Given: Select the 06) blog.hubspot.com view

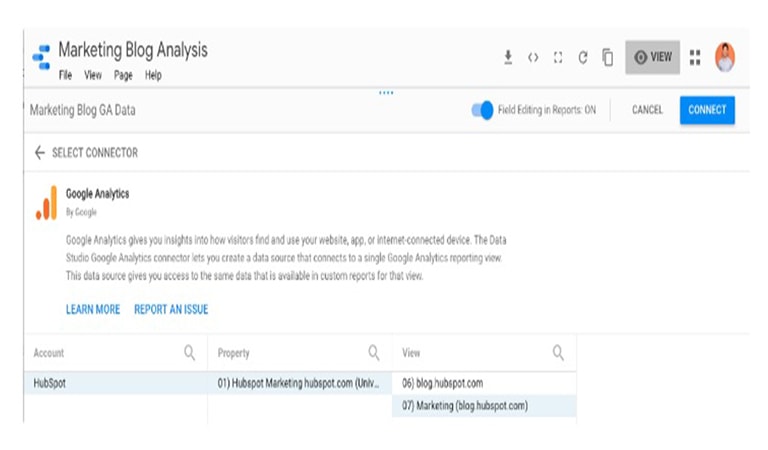Looking at the screenshot, I should pyautogui.click(x=484, y=383).
